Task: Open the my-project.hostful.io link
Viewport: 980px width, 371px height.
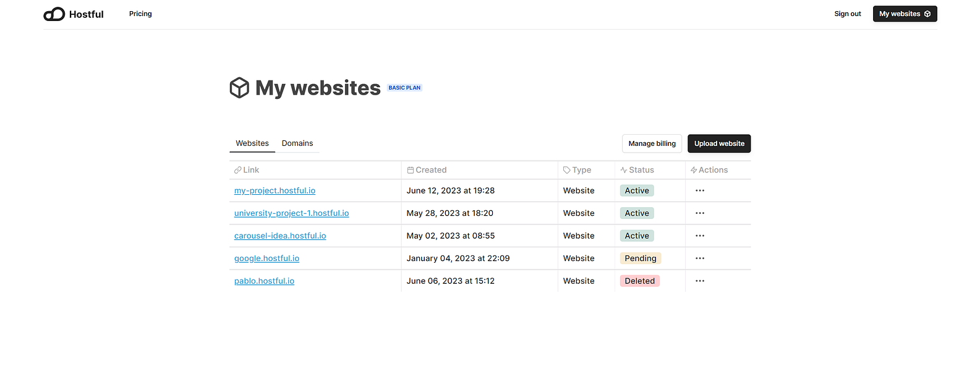Action: (275, 190)
